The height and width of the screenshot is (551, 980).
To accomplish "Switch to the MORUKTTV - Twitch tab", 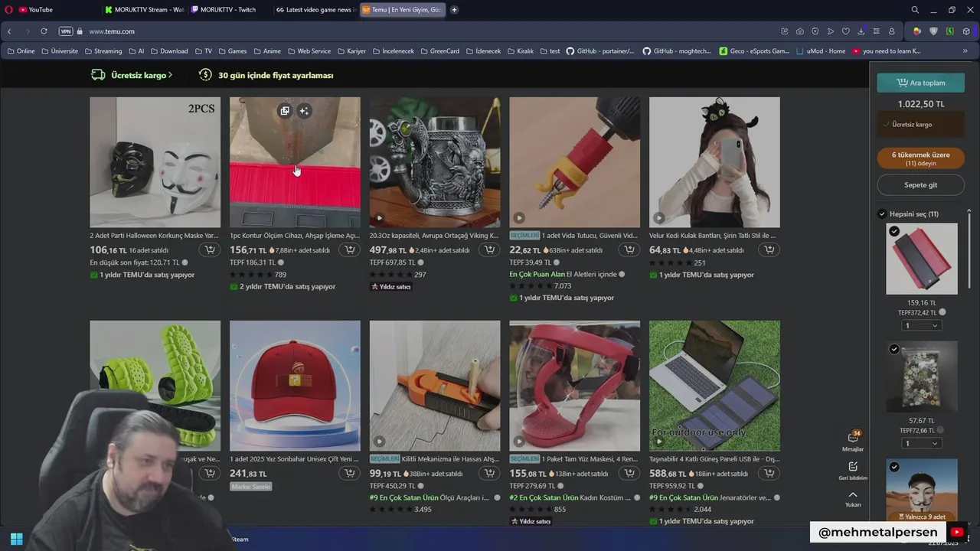I will pyautogui.click(x=230, y=10).
